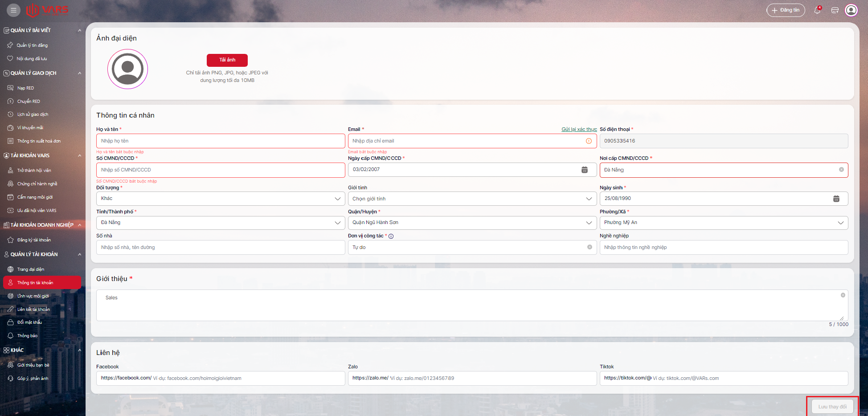868x416 pixels.
Task: Click info icon next to Đơn vị công tác
Action: point(391,236)
